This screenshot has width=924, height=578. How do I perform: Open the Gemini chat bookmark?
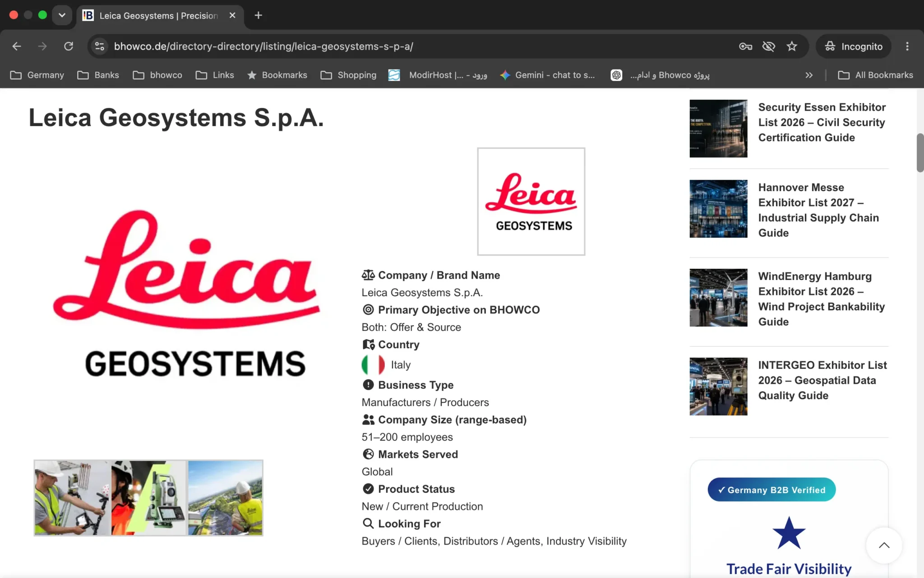click(547, 75)
